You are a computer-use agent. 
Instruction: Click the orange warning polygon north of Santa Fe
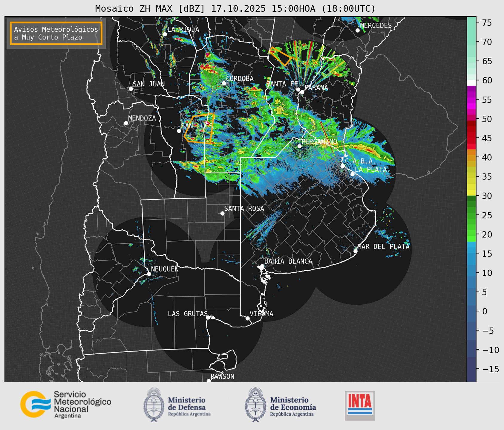pos(279,56)
